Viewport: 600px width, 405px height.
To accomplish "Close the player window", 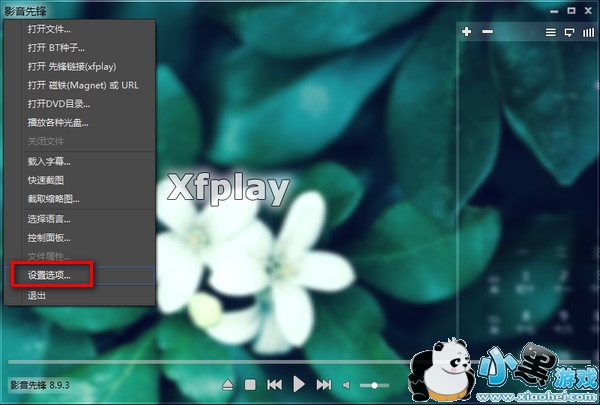I will [x=589, y=11].
